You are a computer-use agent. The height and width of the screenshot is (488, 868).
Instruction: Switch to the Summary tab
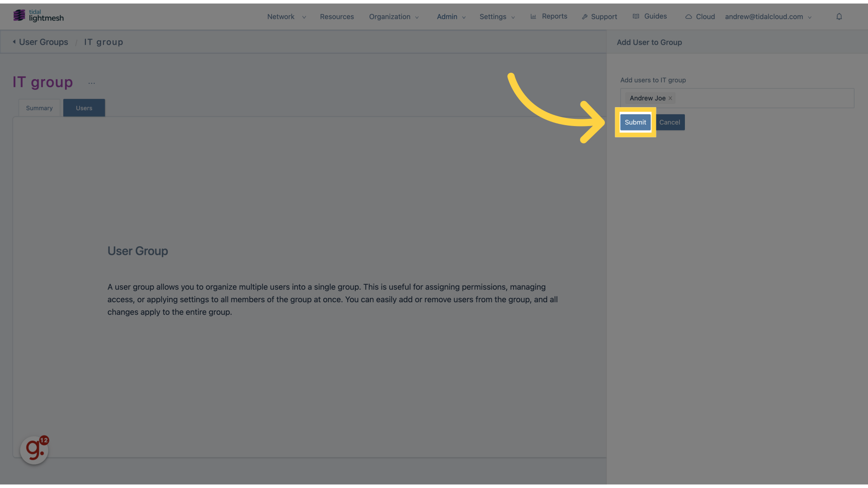[39, 108]
